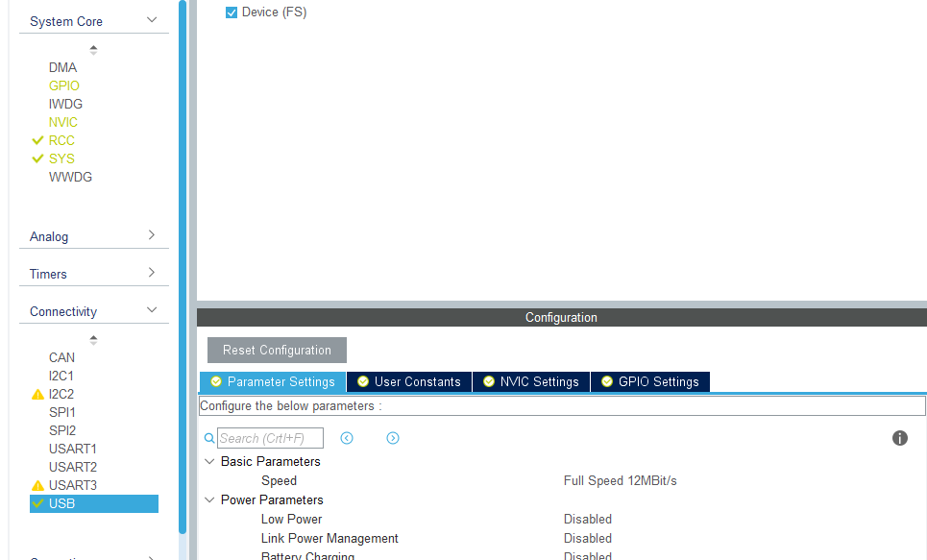Click the Link Power Management label
The image size is (927, 560).
pos(329,539)
